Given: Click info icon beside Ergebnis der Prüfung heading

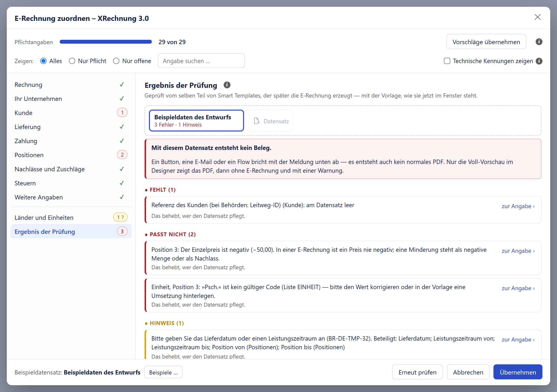Looking at the screenshot, I should click(x=227, y=85).
